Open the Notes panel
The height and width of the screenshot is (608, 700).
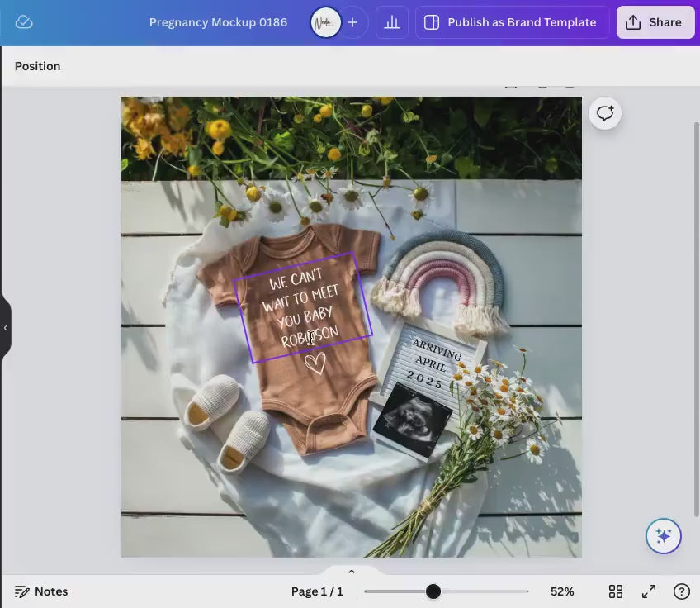41,591
